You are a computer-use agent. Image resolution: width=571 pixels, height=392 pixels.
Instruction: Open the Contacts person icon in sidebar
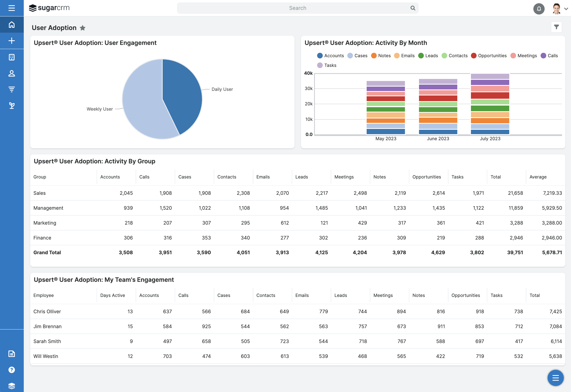[11, 73]
